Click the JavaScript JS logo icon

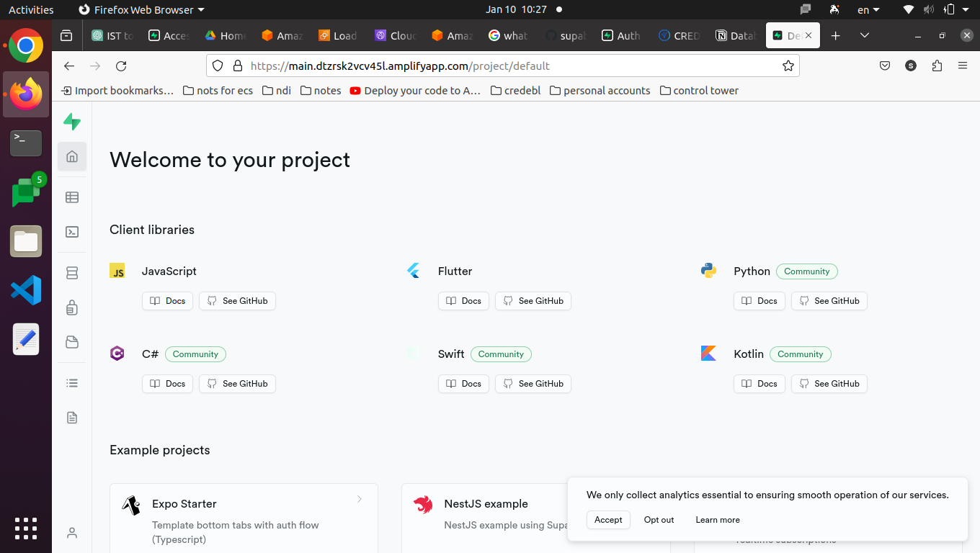point(117,271)
